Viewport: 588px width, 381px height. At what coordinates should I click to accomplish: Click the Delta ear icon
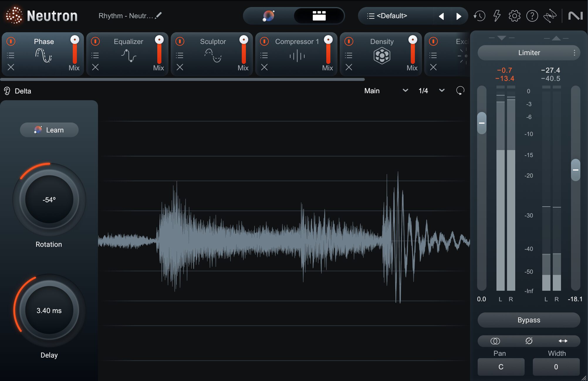pyautogui.click(x=7, y=91)
